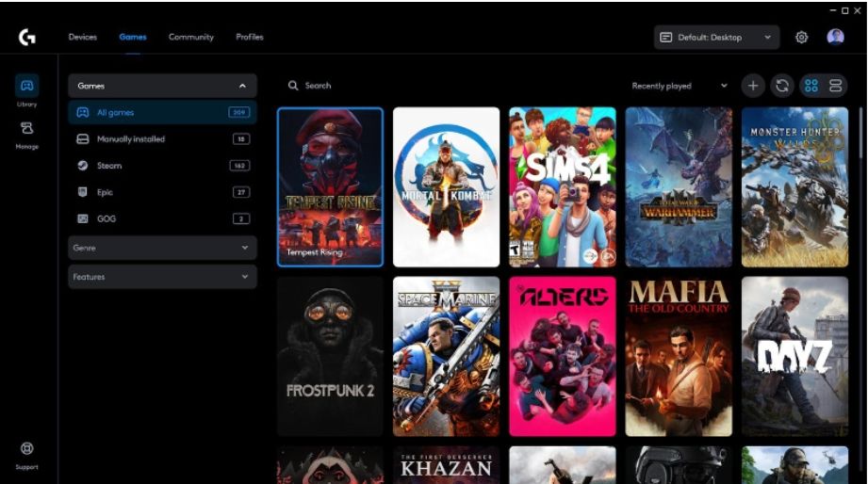The width and height of the screenshot is (868, 484).
Task: Click the GOG logo icon
Action: pos(83,218)
